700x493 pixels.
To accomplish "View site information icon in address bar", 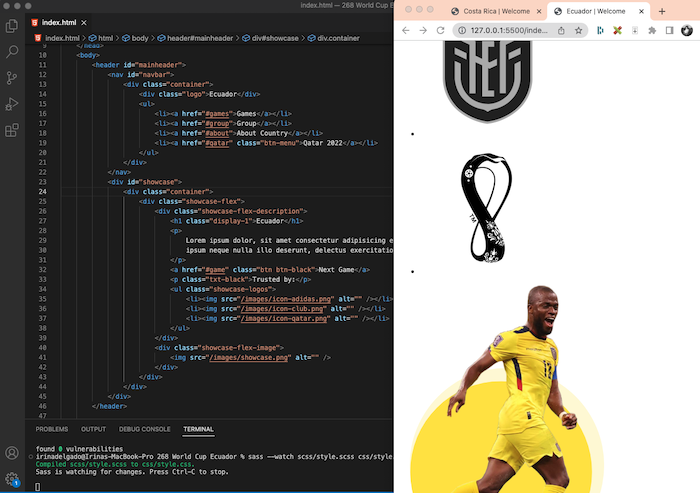I will tap(462, 30).
